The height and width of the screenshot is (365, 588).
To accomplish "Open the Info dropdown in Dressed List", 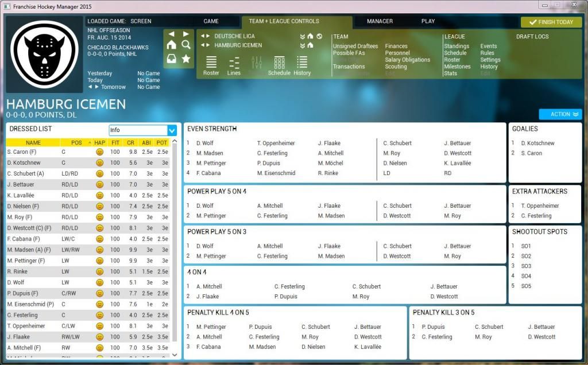I will pos(142,130).
